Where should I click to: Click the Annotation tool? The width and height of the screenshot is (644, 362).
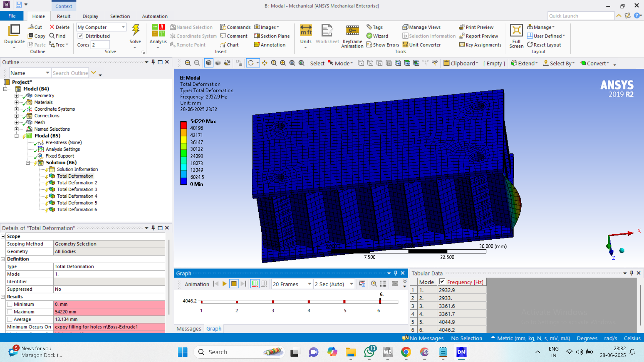point(270,45)
